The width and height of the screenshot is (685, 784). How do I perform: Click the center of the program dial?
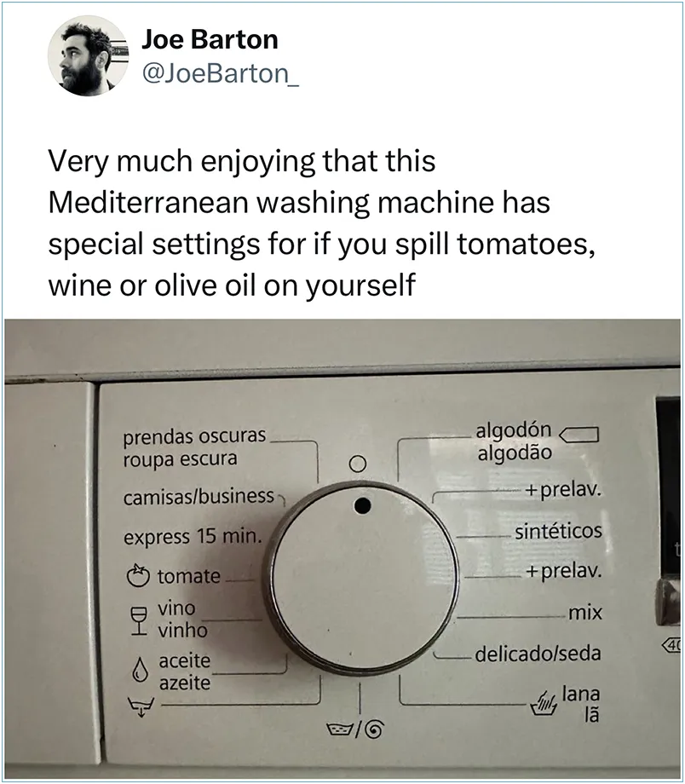(x=365, y=579)
